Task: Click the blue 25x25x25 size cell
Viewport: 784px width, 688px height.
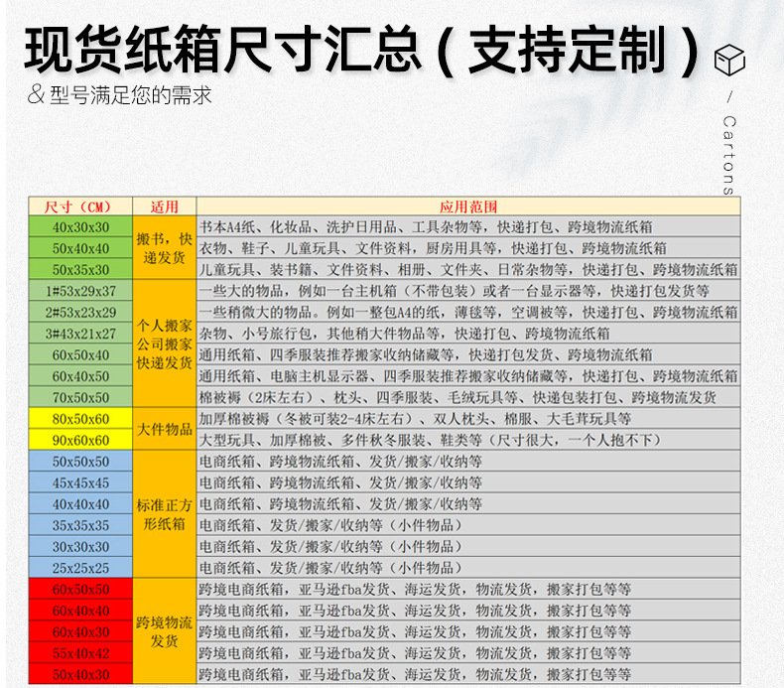Action: (x=81, y=568)
